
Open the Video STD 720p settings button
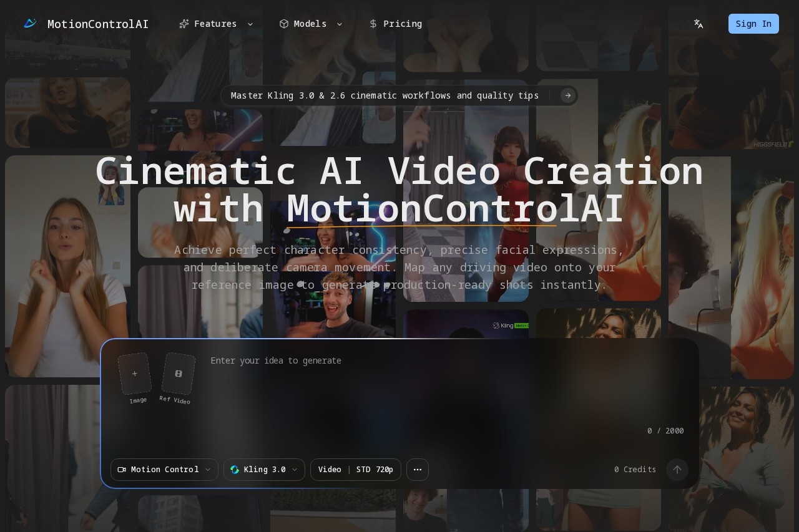tap(355, 470)
